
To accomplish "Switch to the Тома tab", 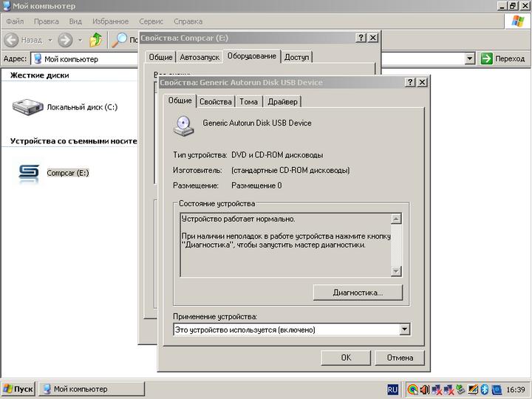I will click(249, 102).
